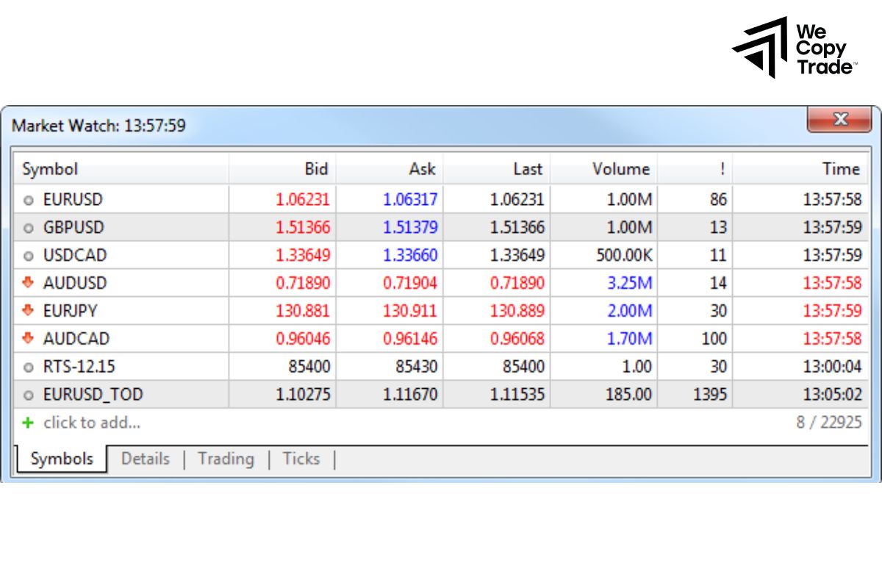View the Ticks tab

[x=301, y=459]
